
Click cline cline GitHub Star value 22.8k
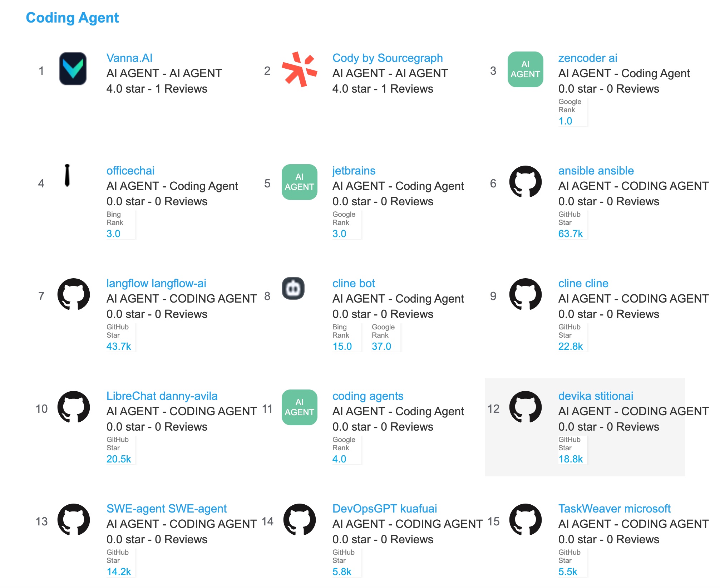click(x=571, y=346)
